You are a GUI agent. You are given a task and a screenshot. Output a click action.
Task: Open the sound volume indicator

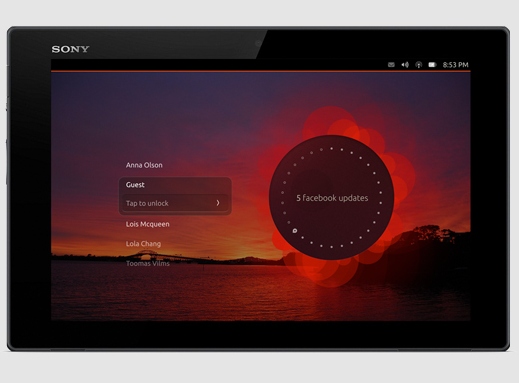405,65
